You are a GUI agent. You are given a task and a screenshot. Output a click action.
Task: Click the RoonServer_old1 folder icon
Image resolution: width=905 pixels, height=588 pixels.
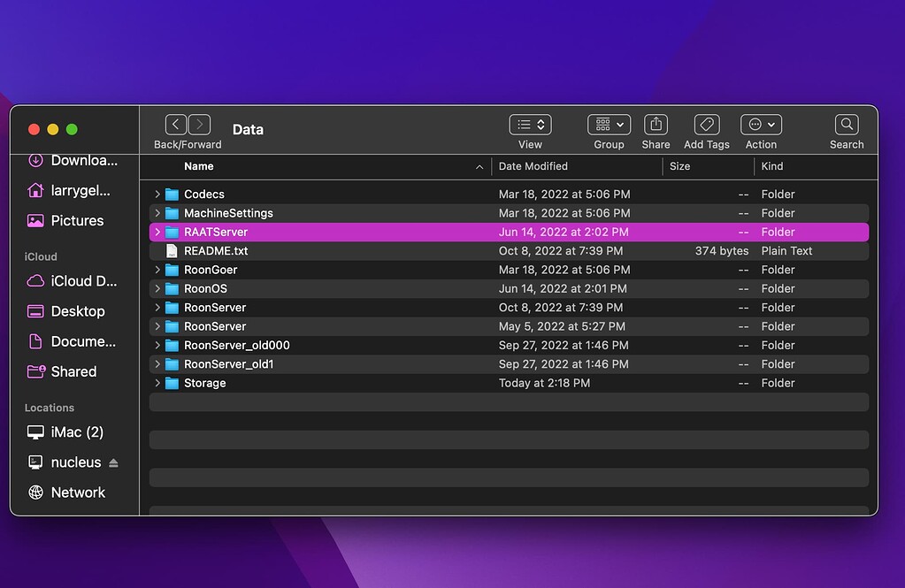(x=172, y=364)
